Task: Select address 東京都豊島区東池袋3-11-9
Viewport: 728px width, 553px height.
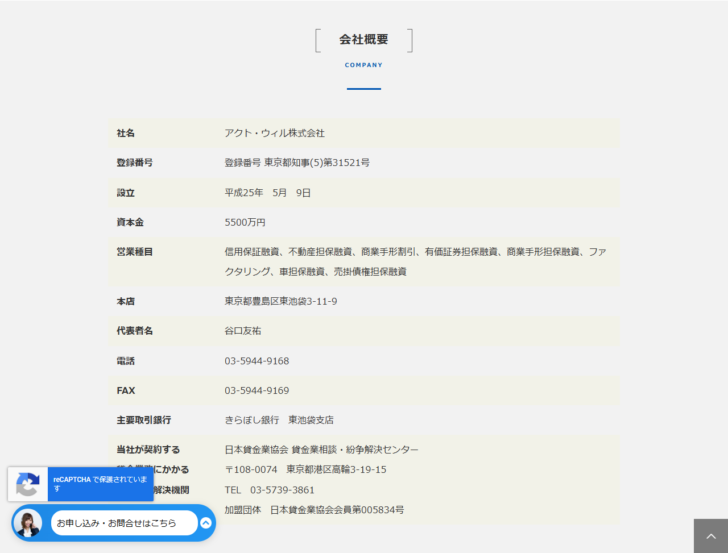Action: pyautogui.click(x=281, y=301)
